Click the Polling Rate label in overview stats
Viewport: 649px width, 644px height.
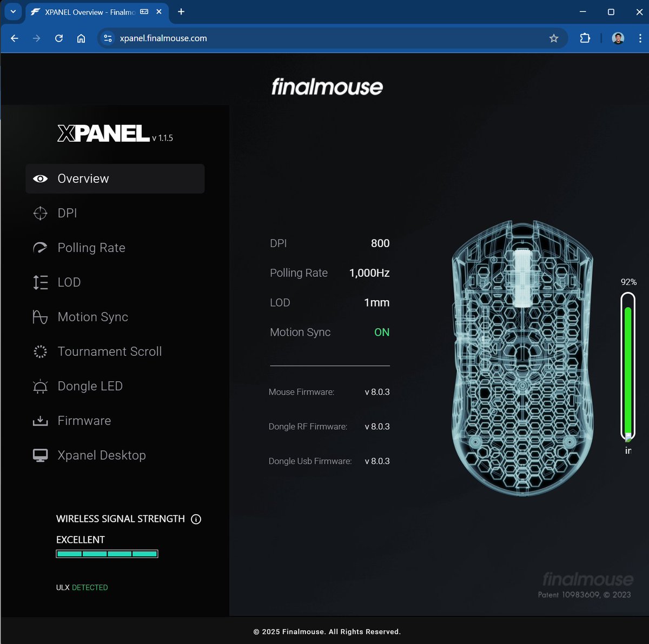pos(299,273)
